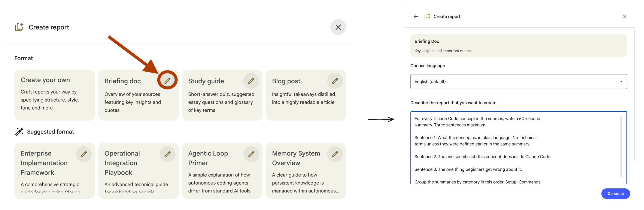Select the Create your own card
The width and height of the screenshot is (644, 210).
[55, 95]
